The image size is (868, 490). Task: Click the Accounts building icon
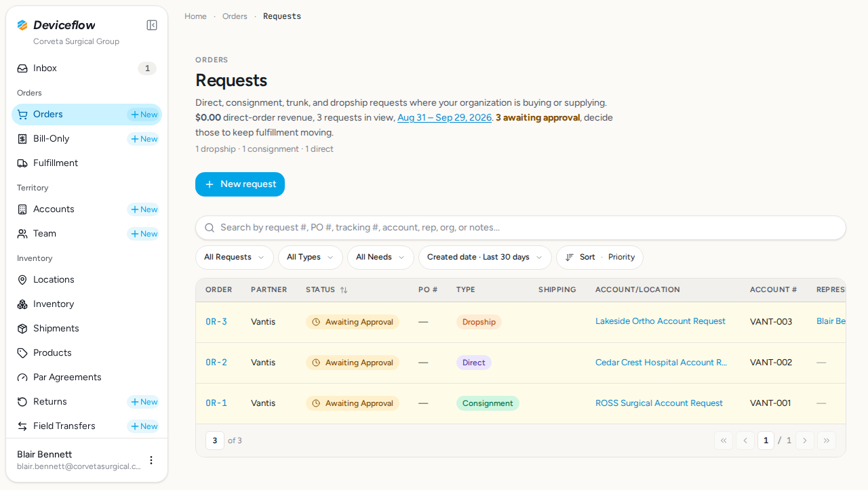click(22, 209)
